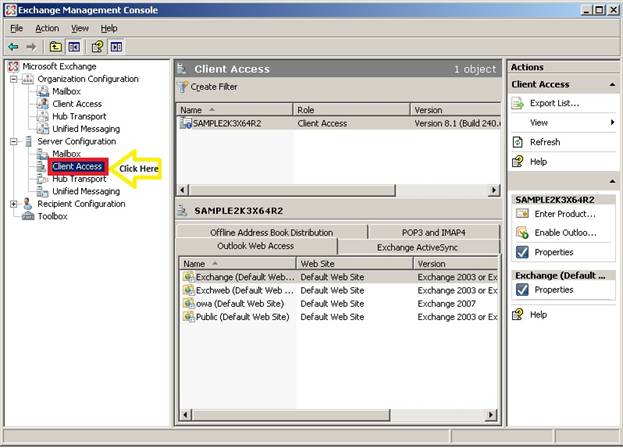
Task: Click the Role column header
Action: pyautogui.click(x=352, y=110)
